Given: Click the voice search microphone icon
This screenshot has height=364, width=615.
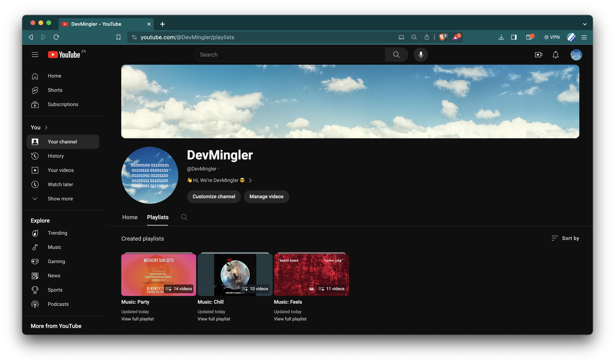Looking at the screenshot, I should [x=421, y=54].
